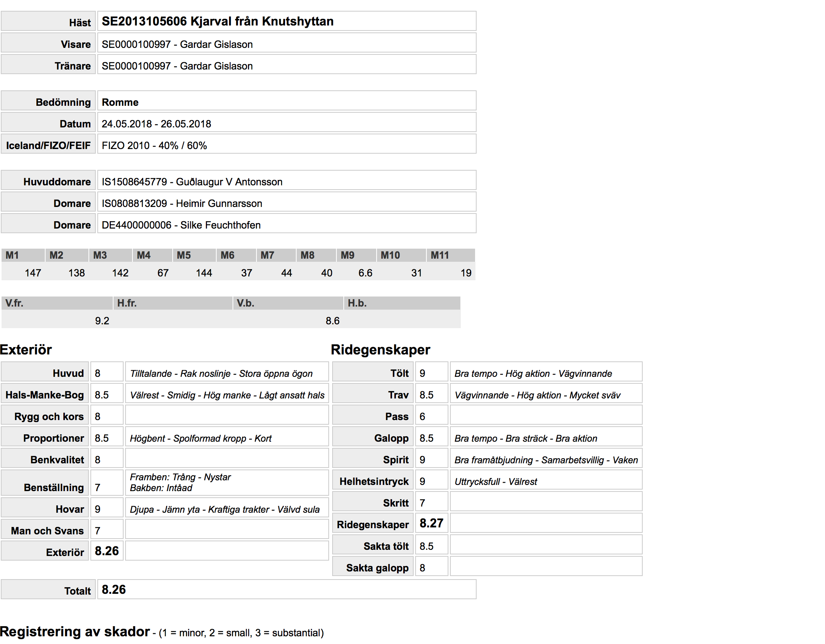825x644 pixels.
Task: Click Huvuddomare 'Guðlaugur V Antonsson' entry
Action: (192, 182)
